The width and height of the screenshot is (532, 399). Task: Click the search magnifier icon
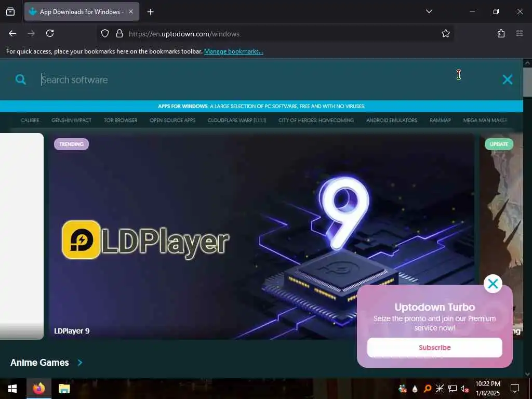tap(21, 79)
